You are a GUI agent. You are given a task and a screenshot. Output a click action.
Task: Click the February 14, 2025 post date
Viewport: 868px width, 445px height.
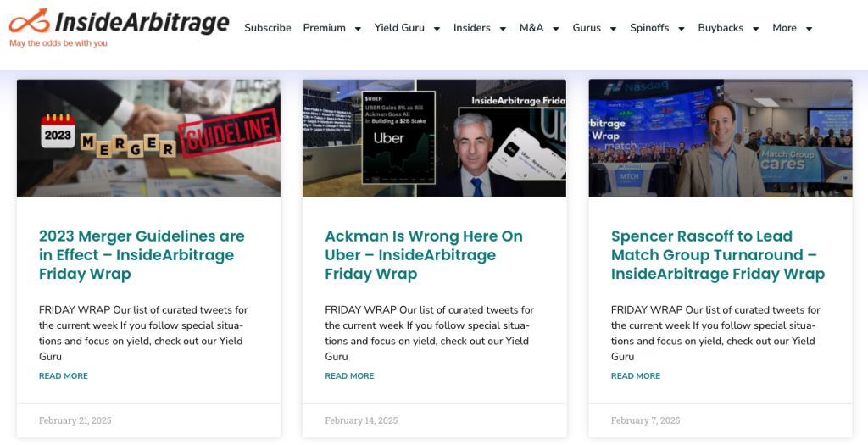tap(361, 420)
